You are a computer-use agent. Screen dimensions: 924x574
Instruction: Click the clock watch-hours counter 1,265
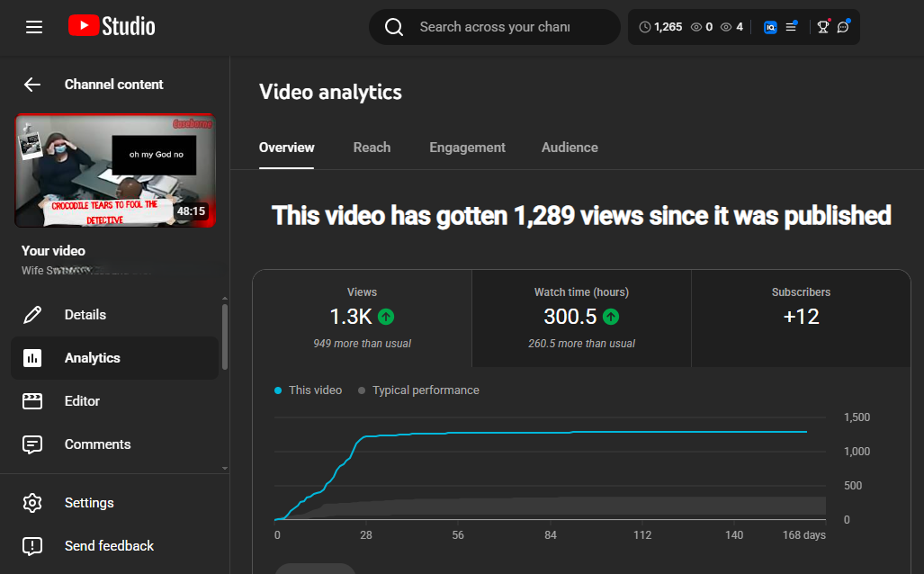point(660,27)
